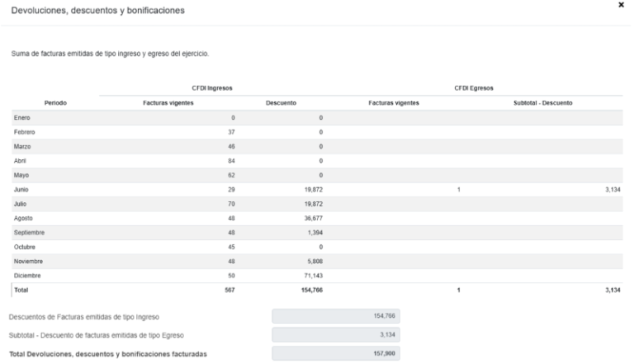This screenshot has width=634, height=364.
Task: Select the Septiembre row label
Action: pyautogui.click(x=29, y=233)
